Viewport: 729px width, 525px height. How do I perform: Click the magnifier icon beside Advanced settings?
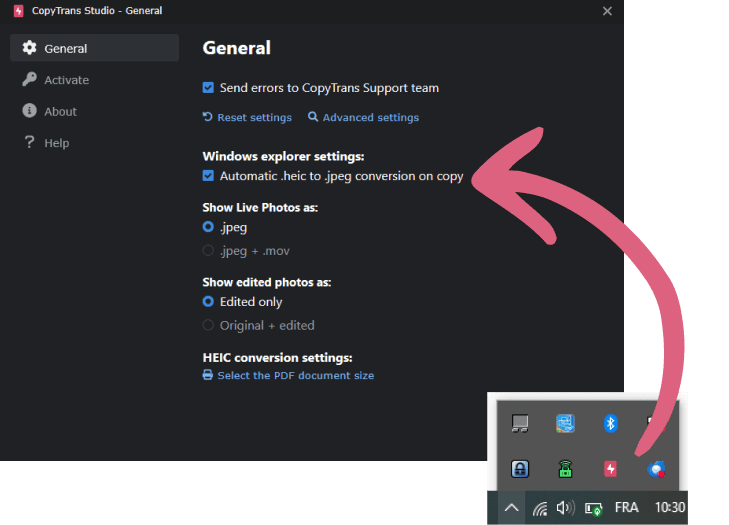[x=313, y=117]
